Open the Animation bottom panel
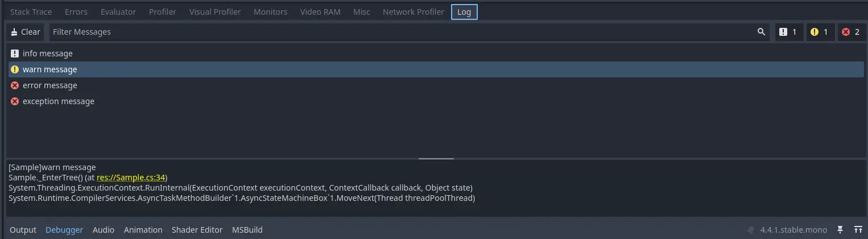Screen dimensions: 868x239 143,230
